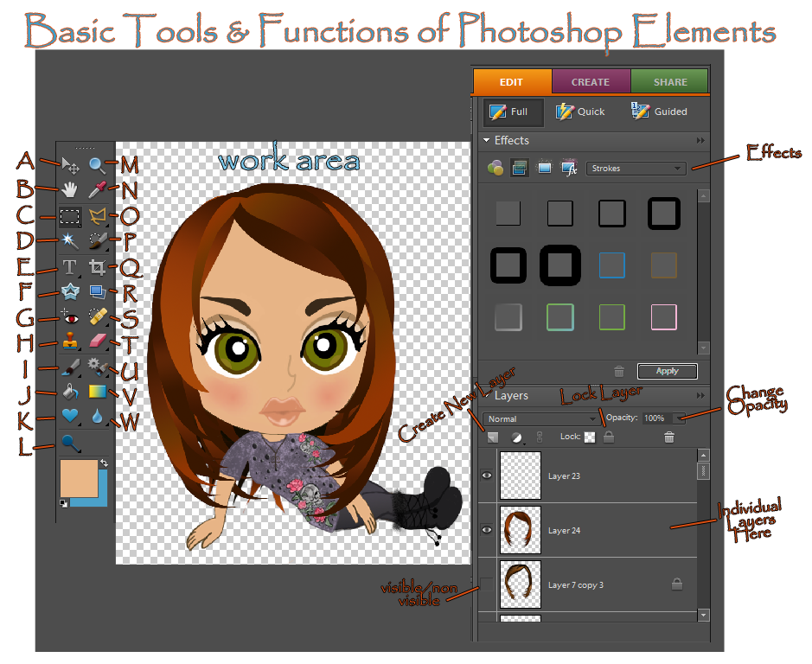Click the Apply button
Image resolution: width=812 pixels, height=664 pixels.
tap(667, 371)
